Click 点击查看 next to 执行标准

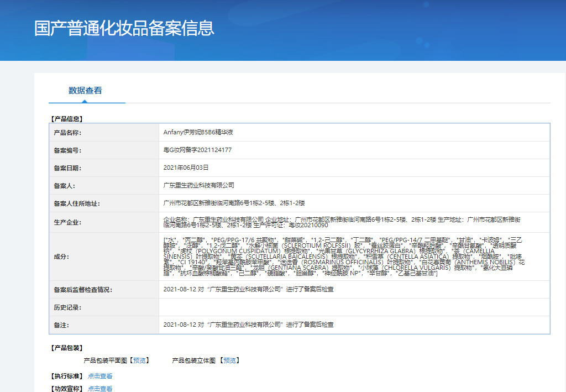point(100,376)
